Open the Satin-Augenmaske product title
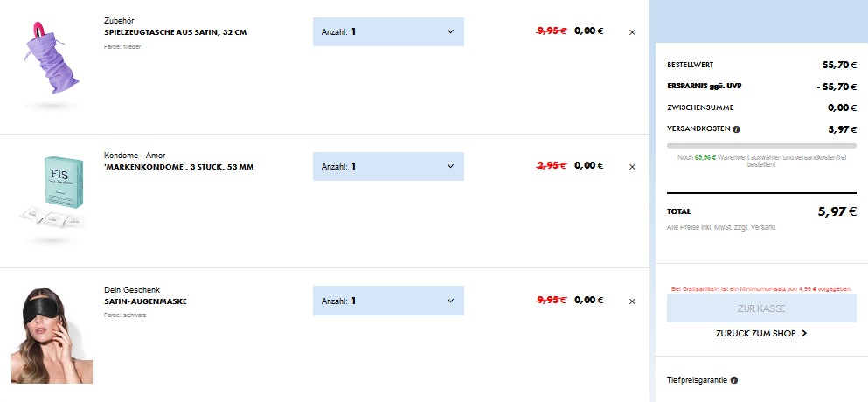The height and width of the screenshot is (402, 868). click(145, 301)
